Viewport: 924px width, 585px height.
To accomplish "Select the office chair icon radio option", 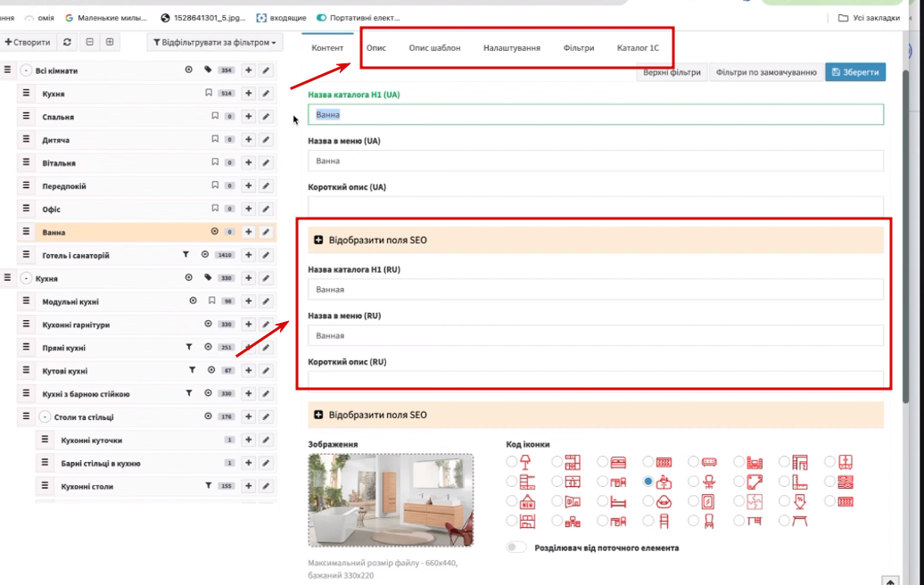I will tap(694, 482).
